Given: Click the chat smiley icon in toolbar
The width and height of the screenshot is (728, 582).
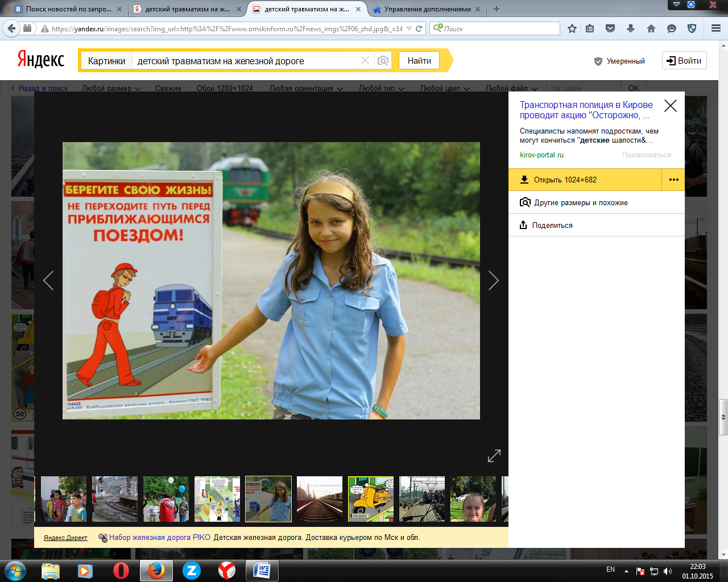Looking at the screenshot, I should (x=672, y=28).
